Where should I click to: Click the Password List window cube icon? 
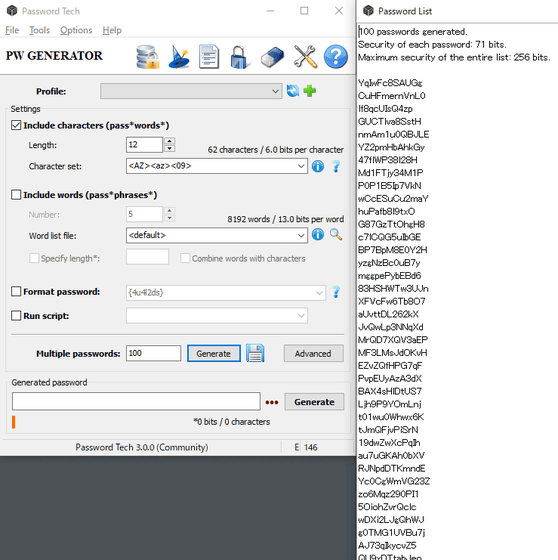click(x=368, y=11)
